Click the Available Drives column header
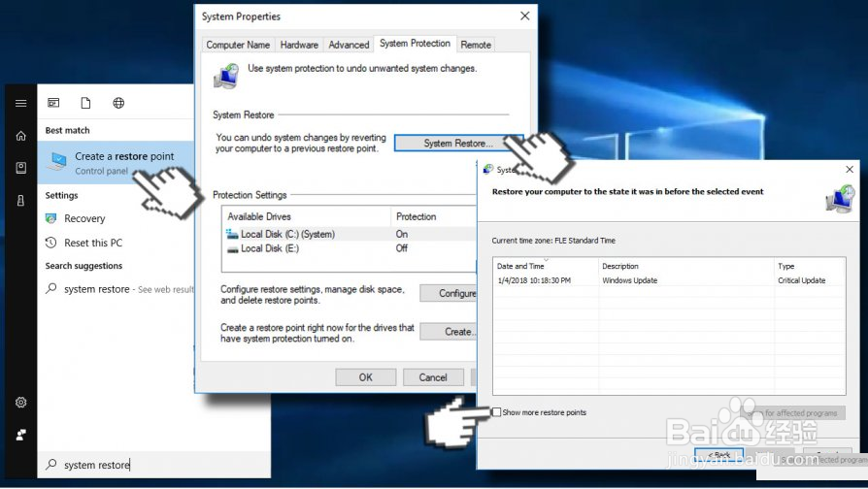The width and height of the screenshot is (868, 489). coord(306,216)
